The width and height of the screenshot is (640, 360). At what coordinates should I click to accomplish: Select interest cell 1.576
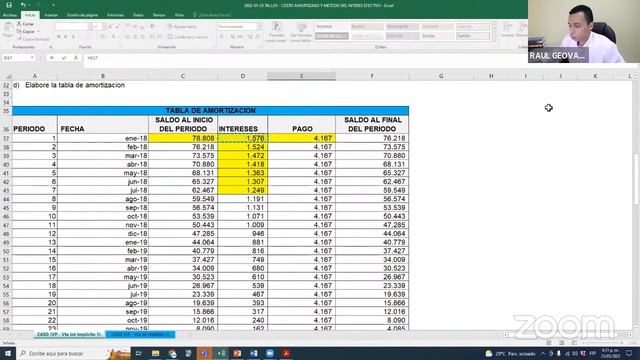[242, 138]
